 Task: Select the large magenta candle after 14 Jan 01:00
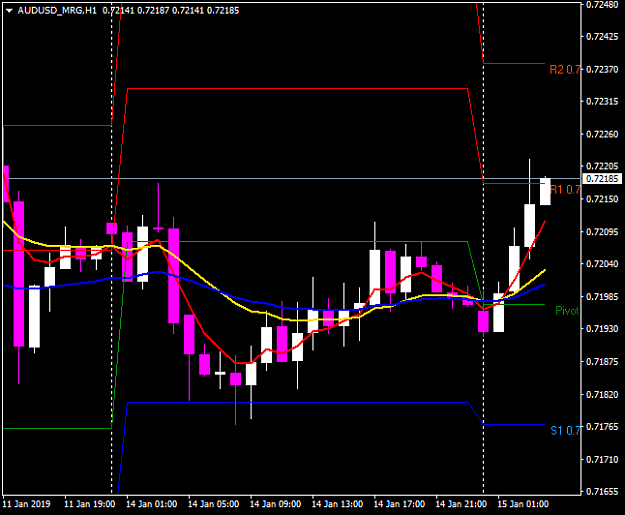point(173,275)
